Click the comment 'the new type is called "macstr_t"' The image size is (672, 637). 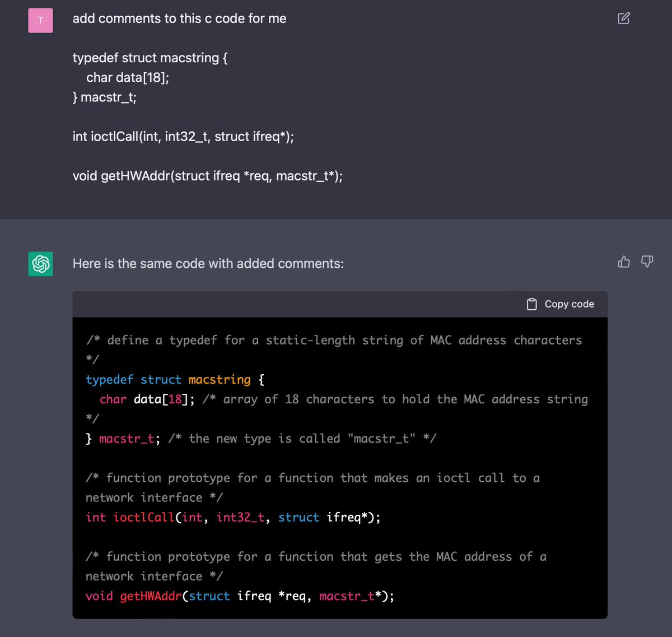[x=302, y=438]
